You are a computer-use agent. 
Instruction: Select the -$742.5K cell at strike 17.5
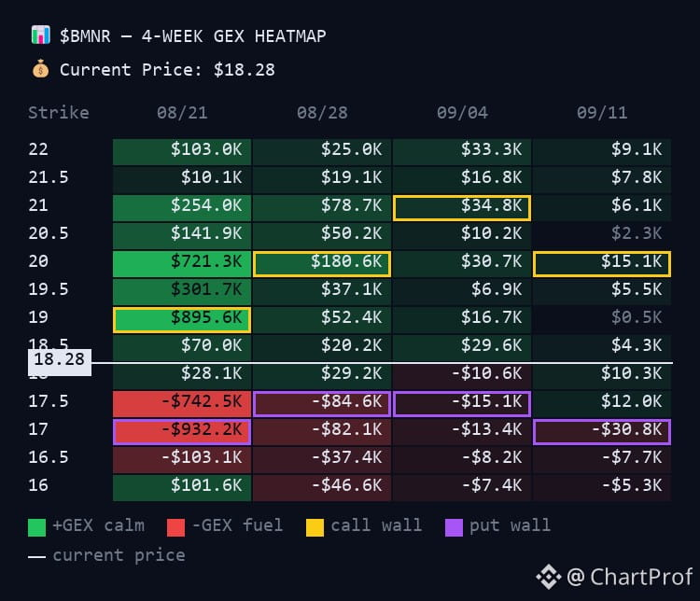point(182,404)
